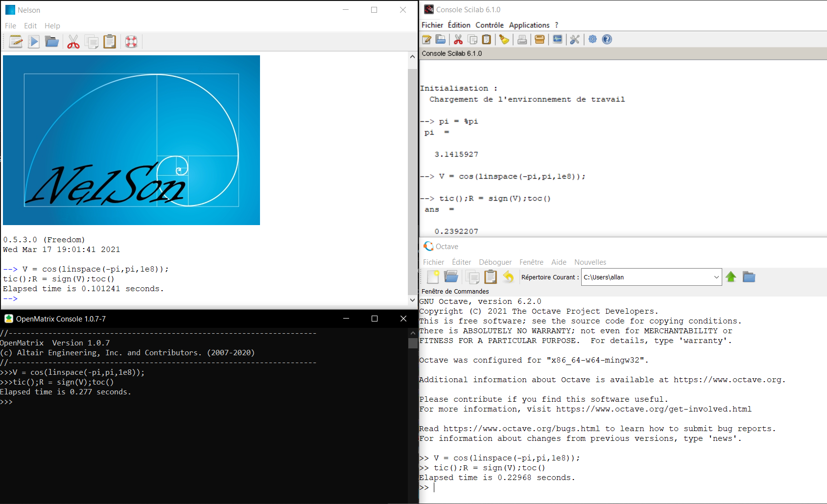Open the help question mark icon in Scilab
Screen dimensions: 827x504
[x=607, y=40]
